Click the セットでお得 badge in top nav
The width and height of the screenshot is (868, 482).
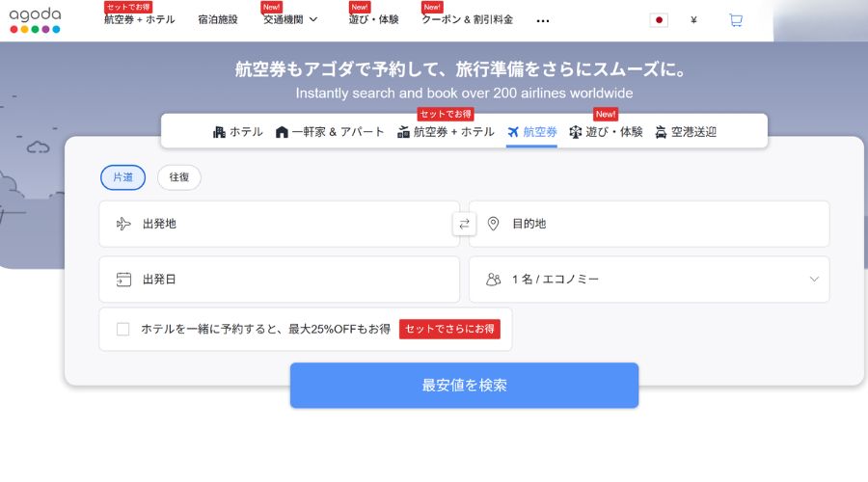point(128,7)
